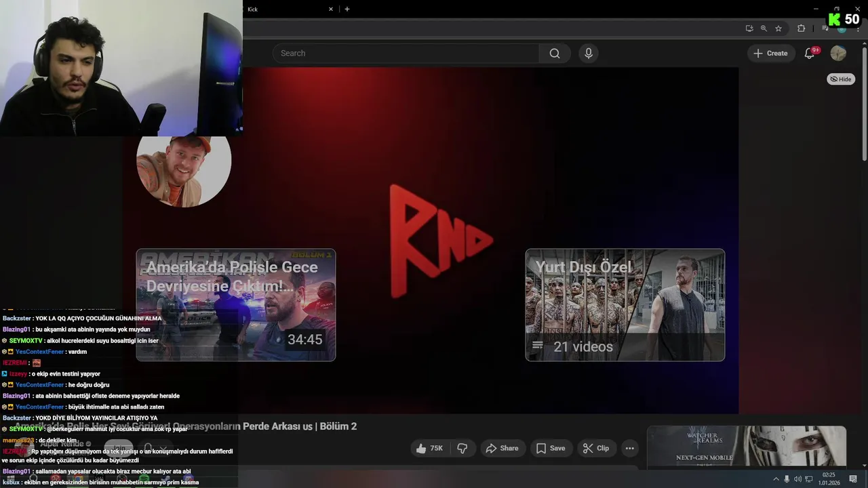
Task: Click the 21 videos playlist label
Action: (x=583, y=347)
